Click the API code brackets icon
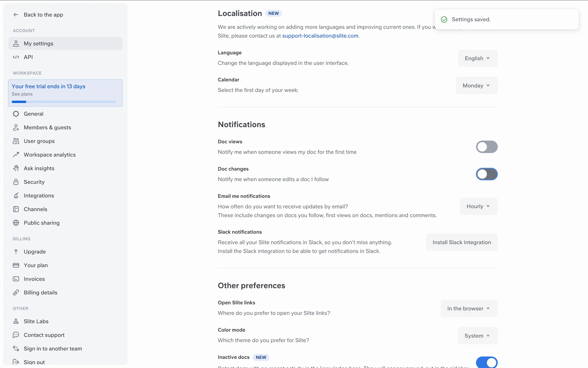The width and height of the screenshot is (588, 368). click(x=16, y=57)
